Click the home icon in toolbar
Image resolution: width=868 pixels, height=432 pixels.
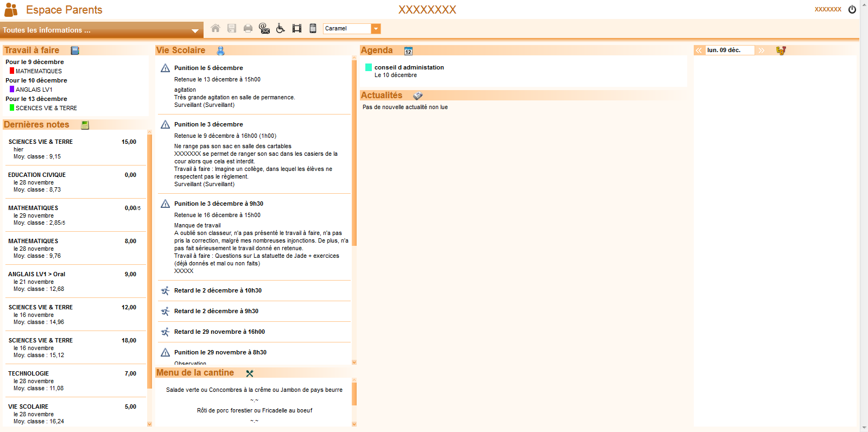point(216,28)
